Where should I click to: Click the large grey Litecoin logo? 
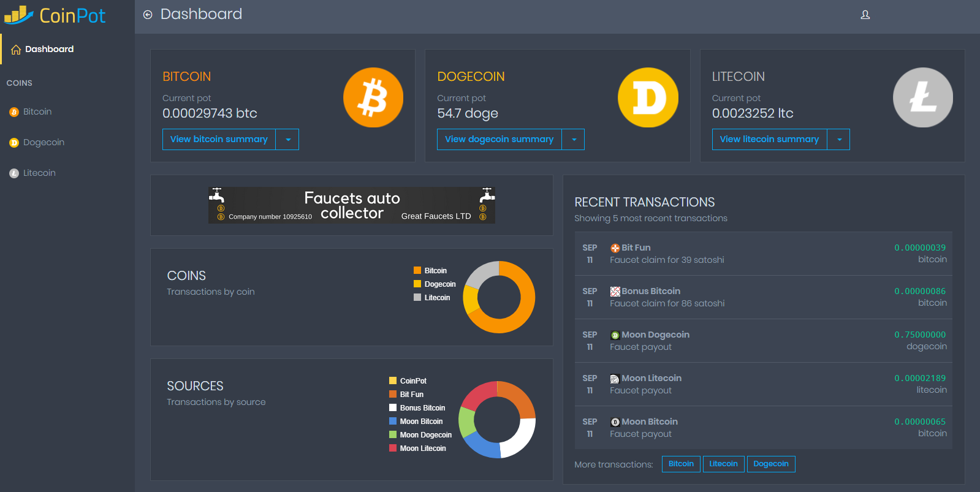[x=923, y=97]
